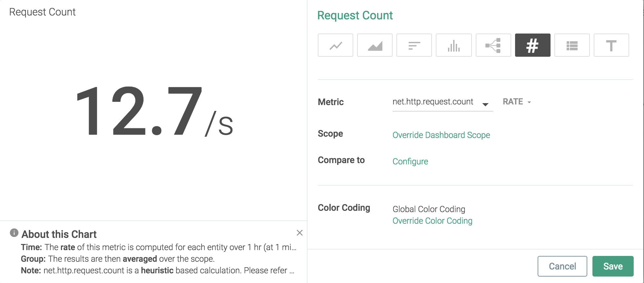Choose the top list horizontal bars icon
644x283 pixels.
pos(414,45)
